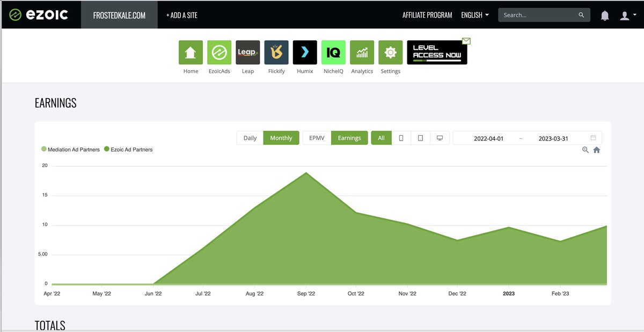Show EPMV metric in chart
The height and width of the screenshot is (332, 644).
[317, 138]
